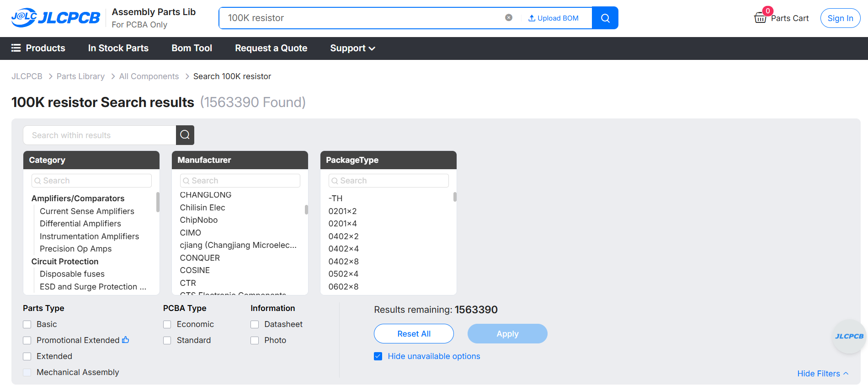The image size is (868, 391).
Task: Click the Upload BOM link
Action: pyautogui.click(x=554, y=18)
